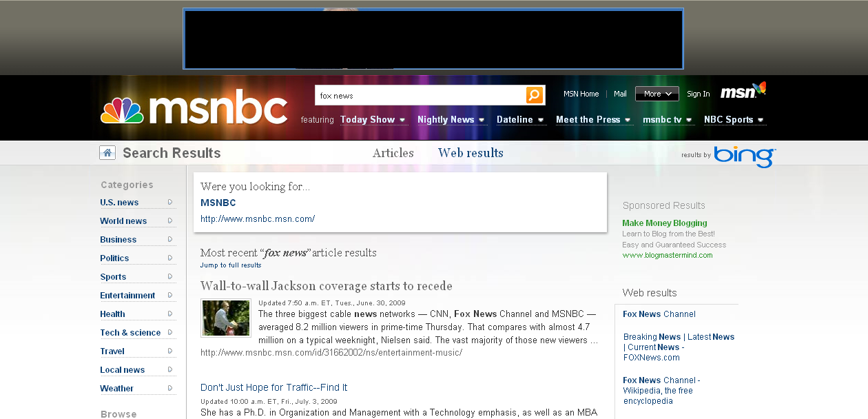868x419 pixels.
Task: Open the Jackson article thumbnail image
Action: [226, 318]
